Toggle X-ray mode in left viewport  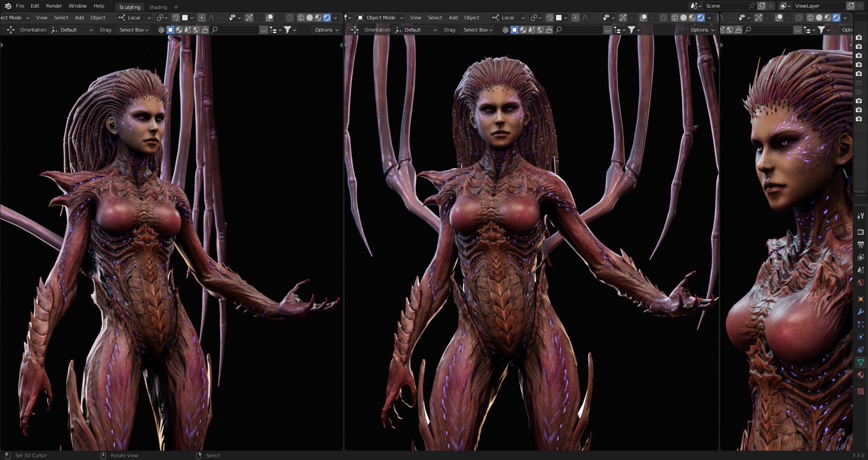point(289,18)
